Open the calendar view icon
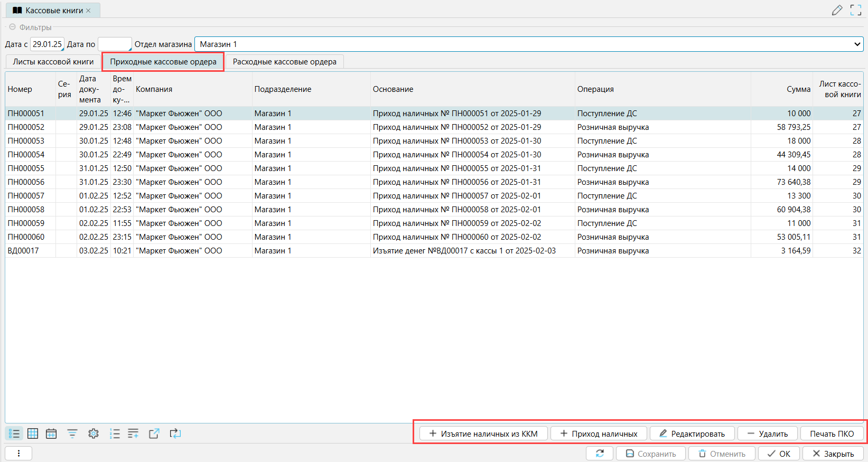Viewport: 868px width, 462px height. (x=51, y=433)
